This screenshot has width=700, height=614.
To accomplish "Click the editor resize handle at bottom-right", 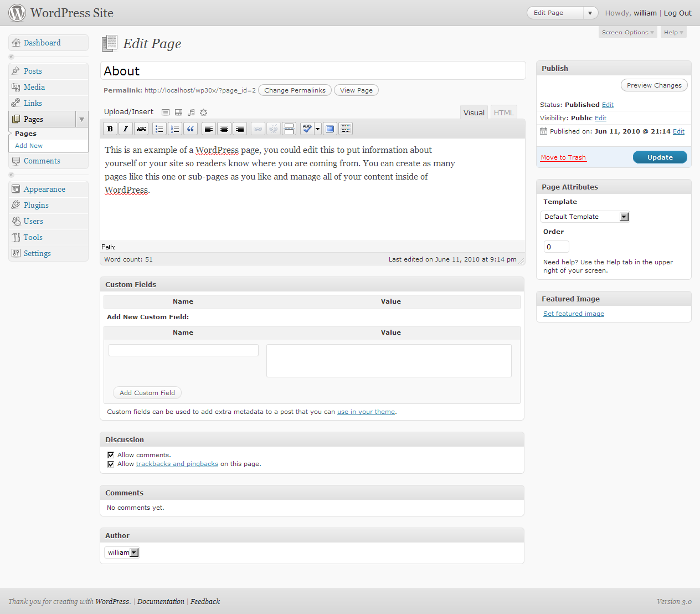I will 521,261.
